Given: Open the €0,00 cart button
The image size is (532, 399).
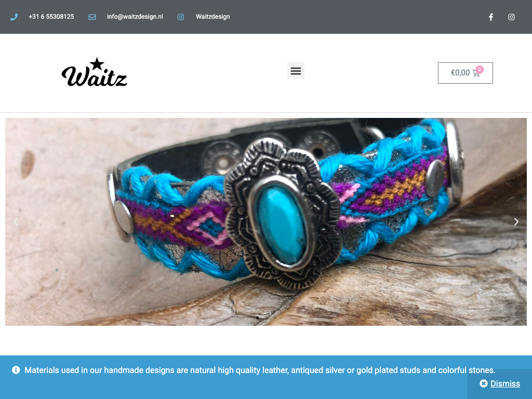Looking at the screenshot, I should (x=465, y=73).
